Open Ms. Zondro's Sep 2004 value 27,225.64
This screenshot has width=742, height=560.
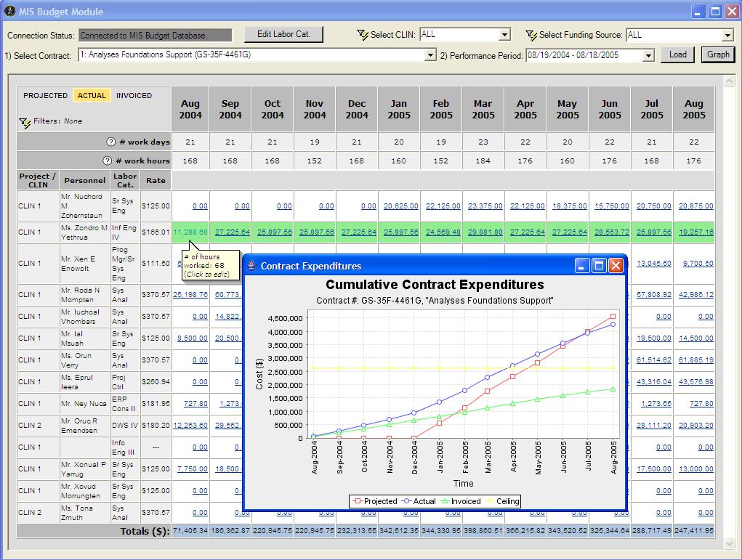233,232
